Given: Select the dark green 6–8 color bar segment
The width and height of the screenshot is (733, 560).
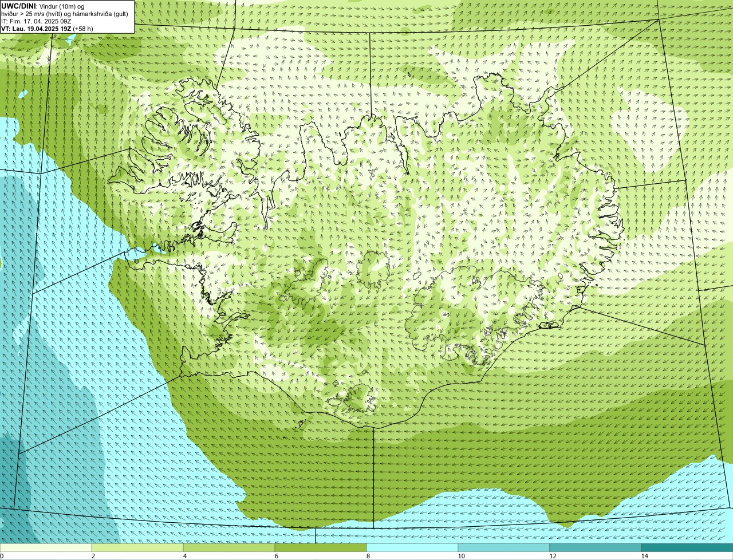Looking at the screenshot, I should (321, 547).
